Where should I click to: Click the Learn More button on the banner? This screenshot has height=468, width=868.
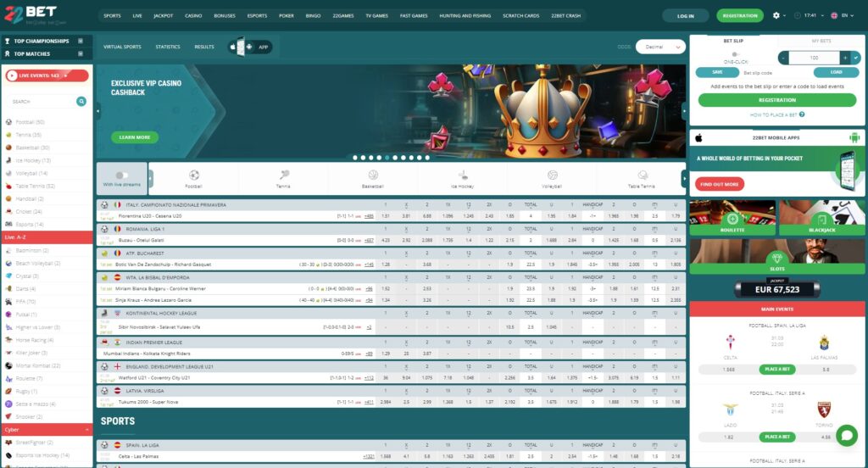pos(135,136)
